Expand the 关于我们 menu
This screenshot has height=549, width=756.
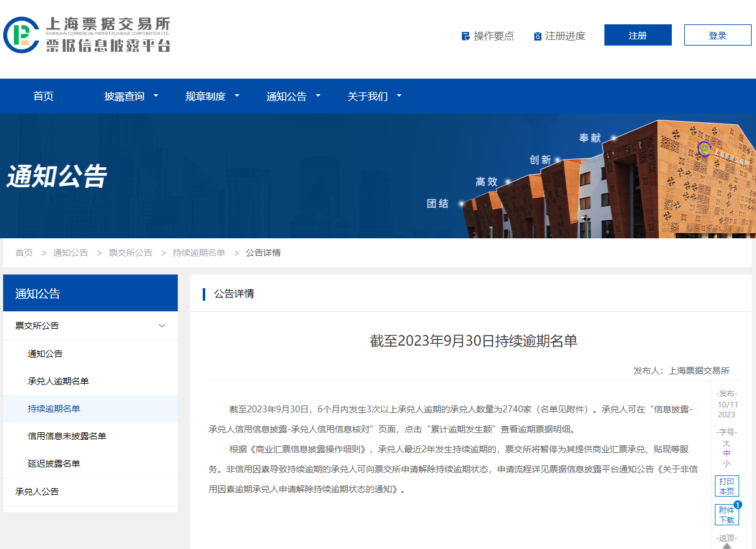point(374,96)
